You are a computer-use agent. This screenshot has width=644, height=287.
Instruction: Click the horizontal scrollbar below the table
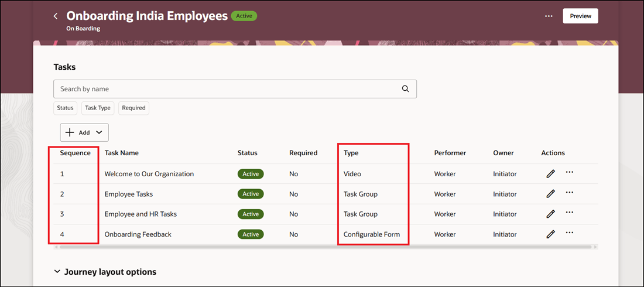point(326,247)
